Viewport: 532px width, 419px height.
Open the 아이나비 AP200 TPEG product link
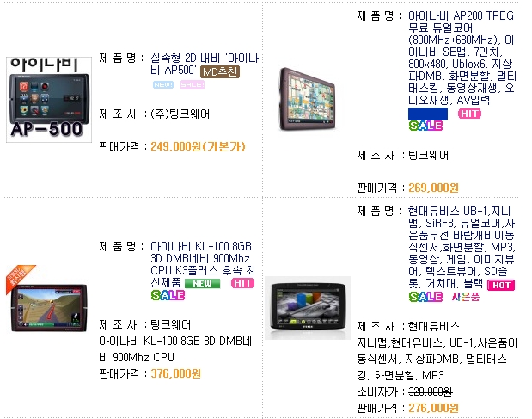462,58
